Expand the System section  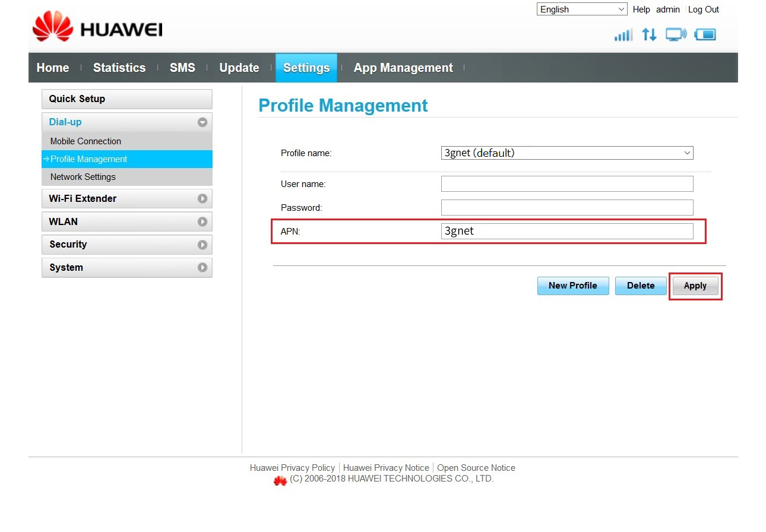pyautogui.click(x=126, y=267)
